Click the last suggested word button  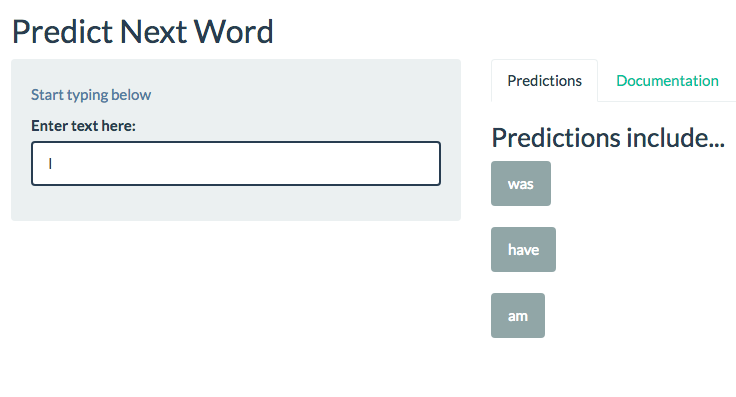[518, 315]
